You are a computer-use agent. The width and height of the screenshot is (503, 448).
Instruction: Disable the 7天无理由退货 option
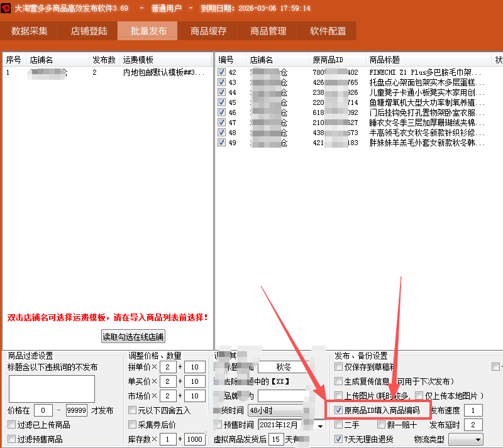point(339,439)
